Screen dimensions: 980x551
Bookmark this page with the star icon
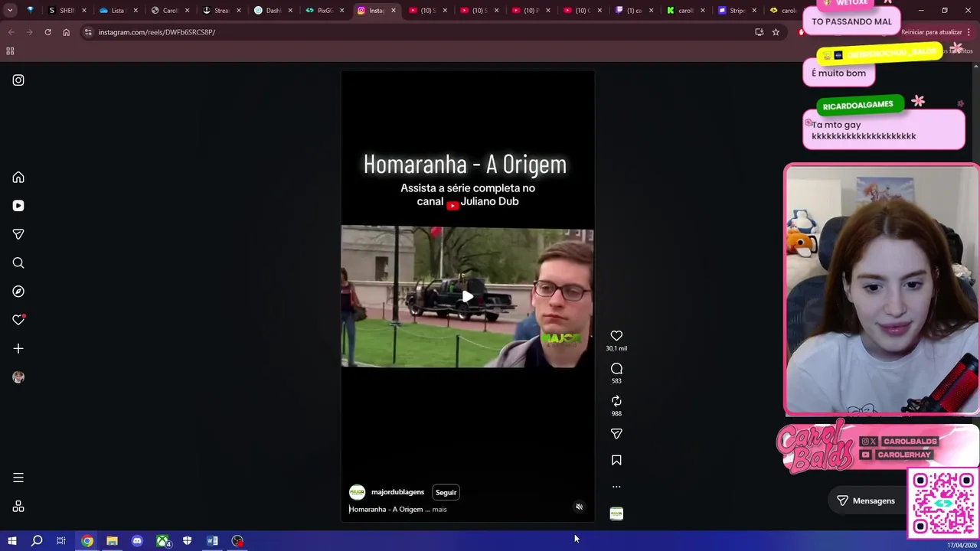click(x=776, y=32)
